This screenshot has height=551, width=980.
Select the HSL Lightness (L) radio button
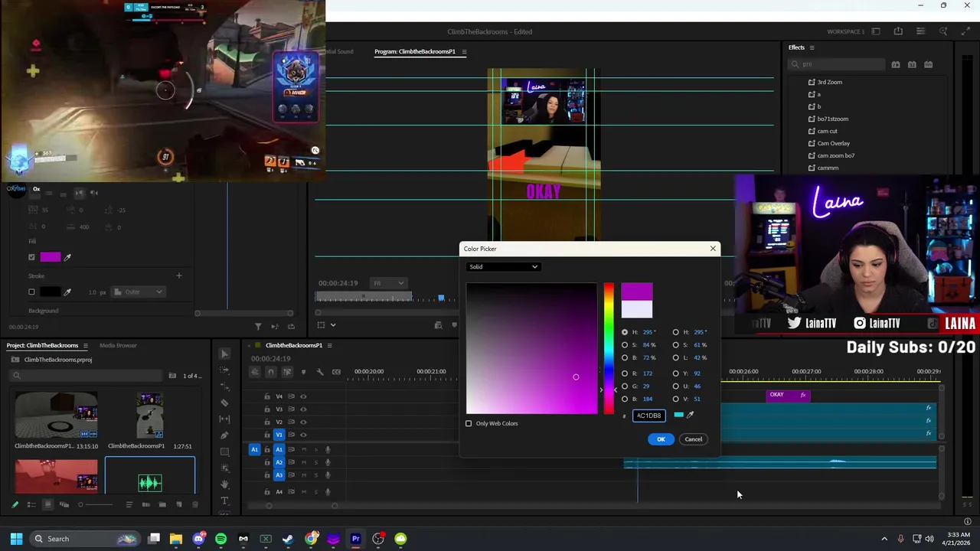click(x=675, y=357)
